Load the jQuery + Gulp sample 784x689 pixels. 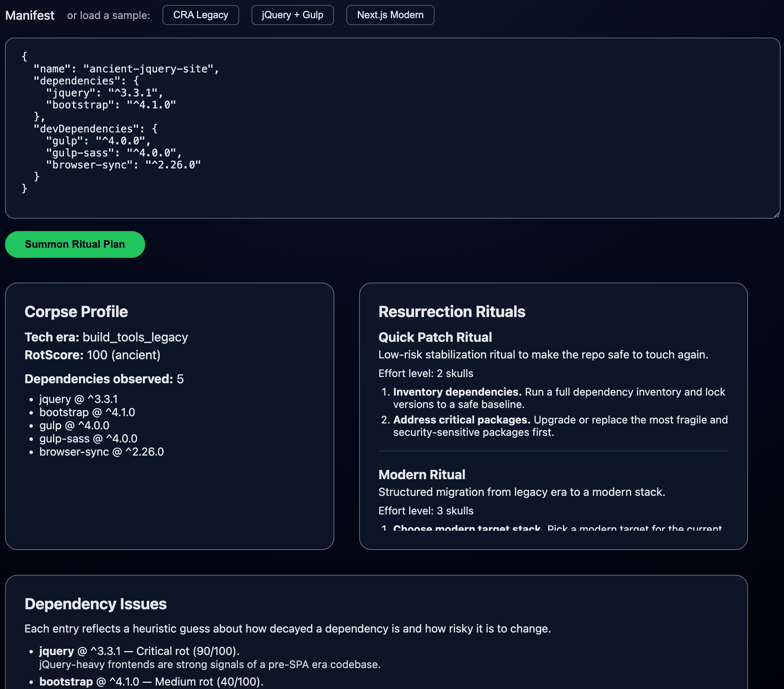pyautogui.click(x=292, y=15)
